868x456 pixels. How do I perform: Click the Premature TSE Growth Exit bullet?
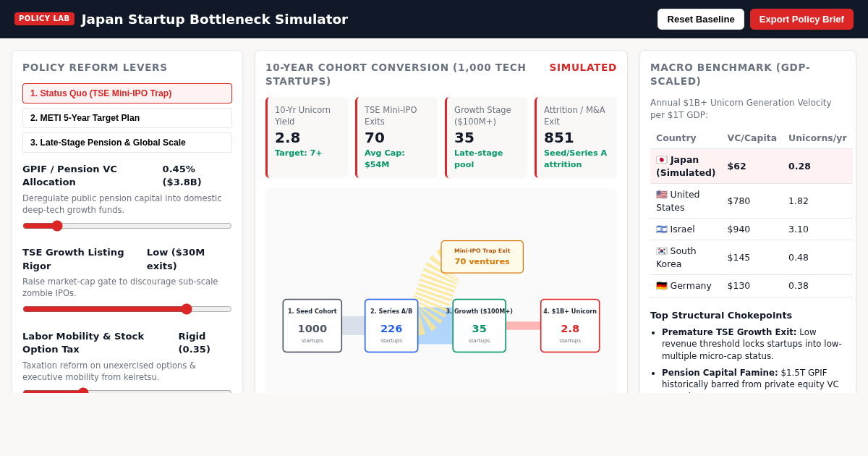(752, 344)
